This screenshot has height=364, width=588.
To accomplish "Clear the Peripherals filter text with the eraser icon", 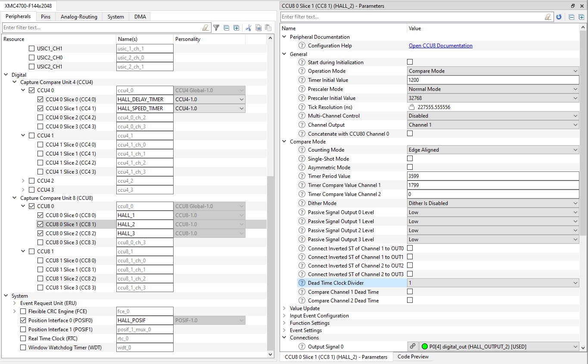I will coord(206,28).
